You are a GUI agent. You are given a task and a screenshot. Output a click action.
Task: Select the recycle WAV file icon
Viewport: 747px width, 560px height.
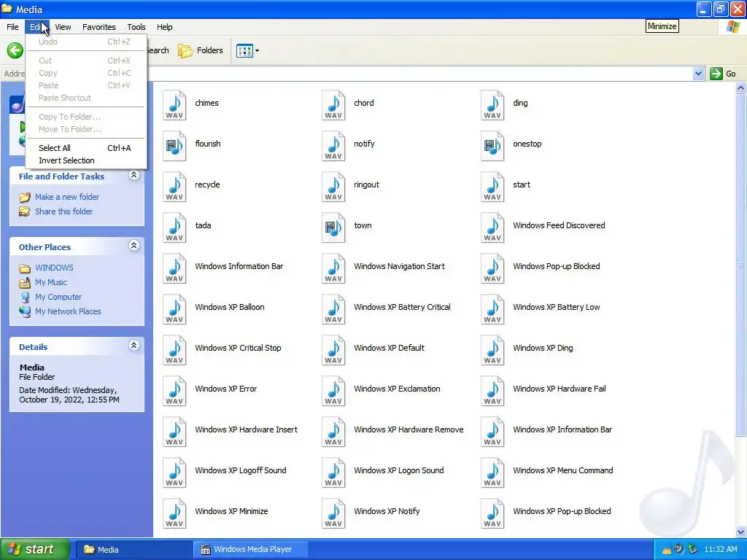point(174,187)
